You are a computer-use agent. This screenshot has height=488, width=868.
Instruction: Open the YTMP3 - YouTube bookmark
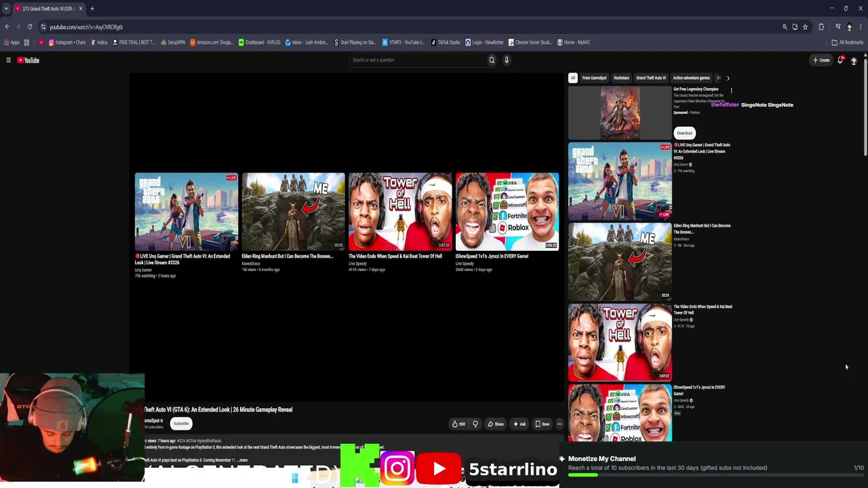pos(403,43)
